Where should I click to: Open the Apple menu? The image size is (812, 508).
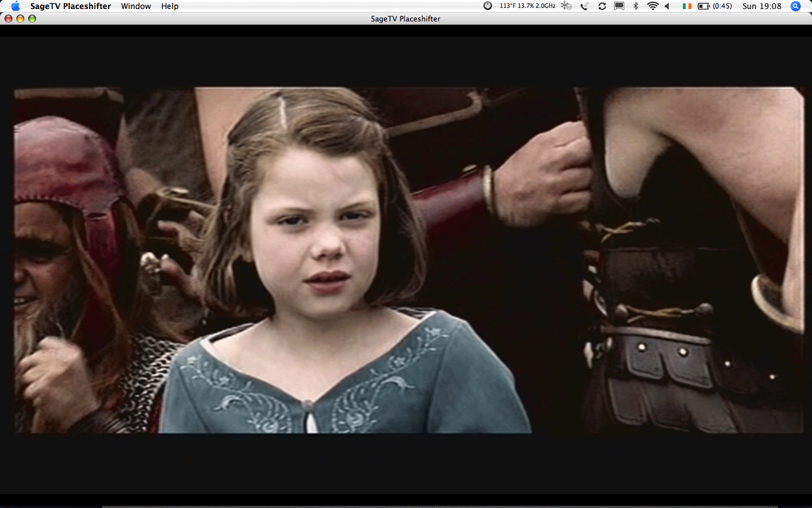[x=15, y=6]
